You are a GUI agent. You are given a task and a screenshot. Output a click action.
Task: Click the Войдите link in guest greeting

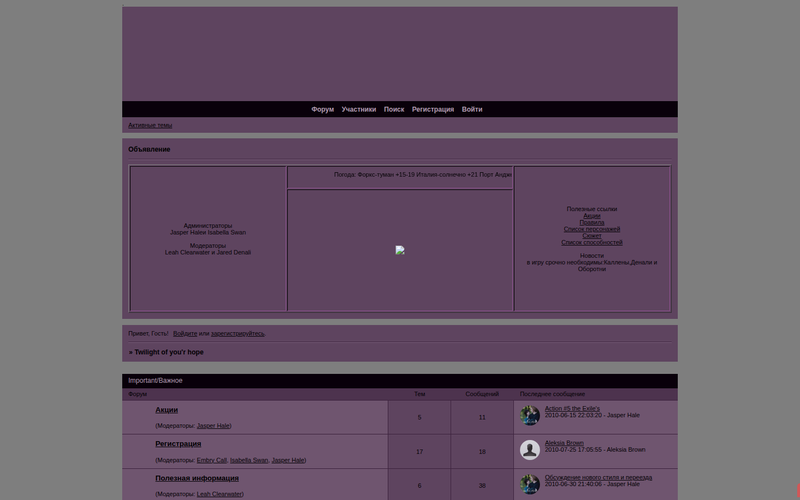pos(185,333)
